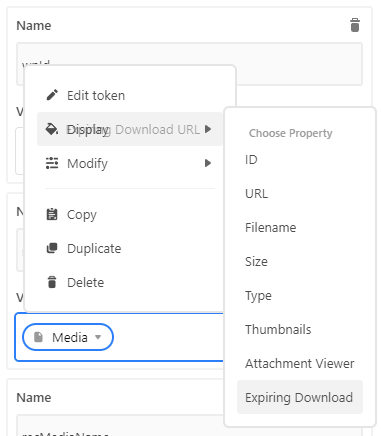Click the Duplicate stacked-pages icon
The image size is (381, 436).
pos(52,248)
